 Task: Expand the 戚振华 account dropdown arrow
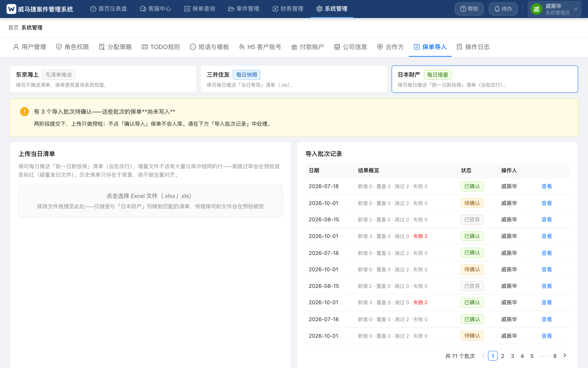pos(575,9)
